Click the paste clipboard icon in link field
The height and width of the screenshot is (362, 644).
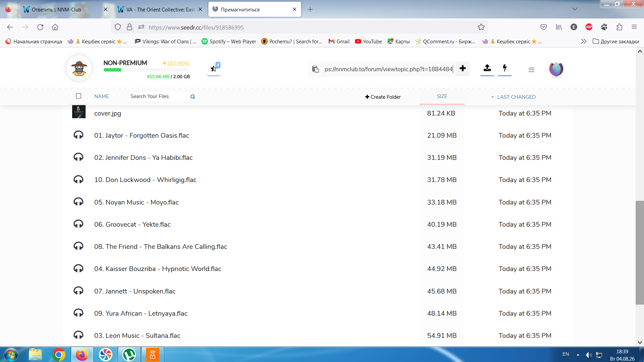(315, 69)
